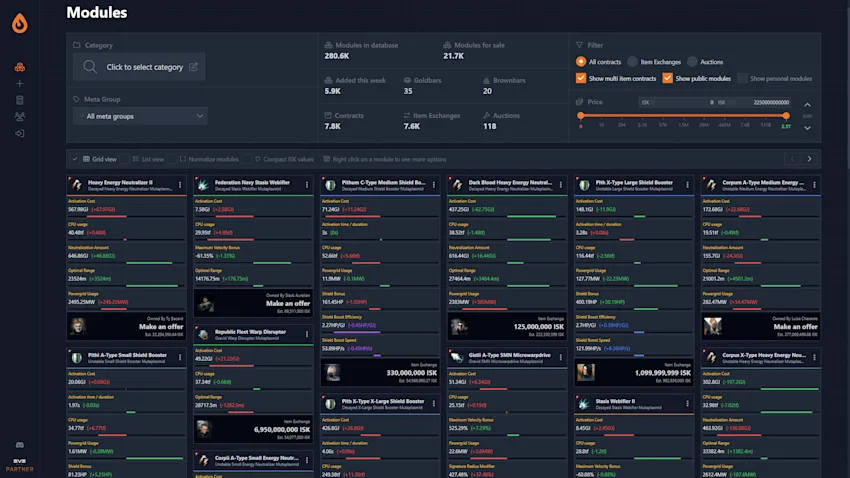Open the All meta groups dropdown
The height and width of the screenshot is (478, 850).
point(140,116)
